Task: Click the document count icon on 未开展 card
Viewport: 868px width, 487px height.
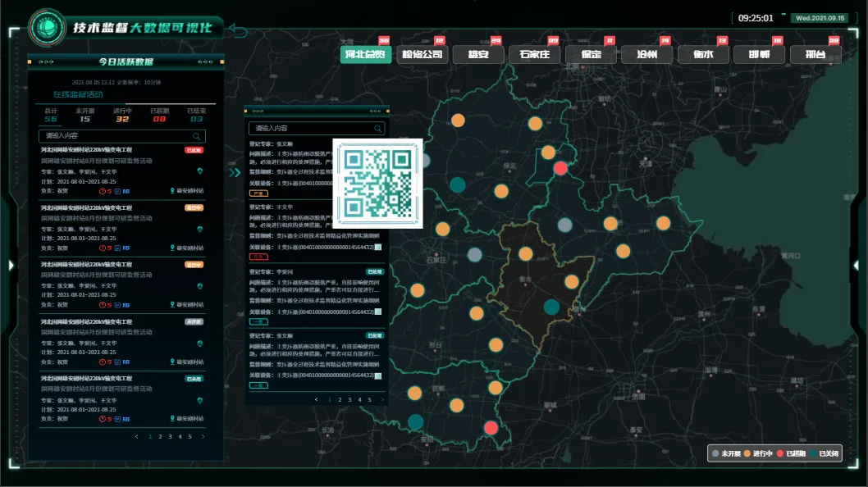Action: tap(117, 362)
